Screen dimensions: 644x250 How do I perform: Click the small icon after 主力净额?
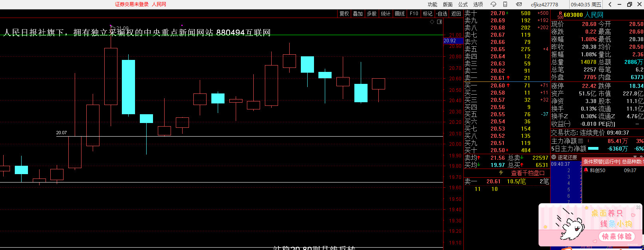580,141
